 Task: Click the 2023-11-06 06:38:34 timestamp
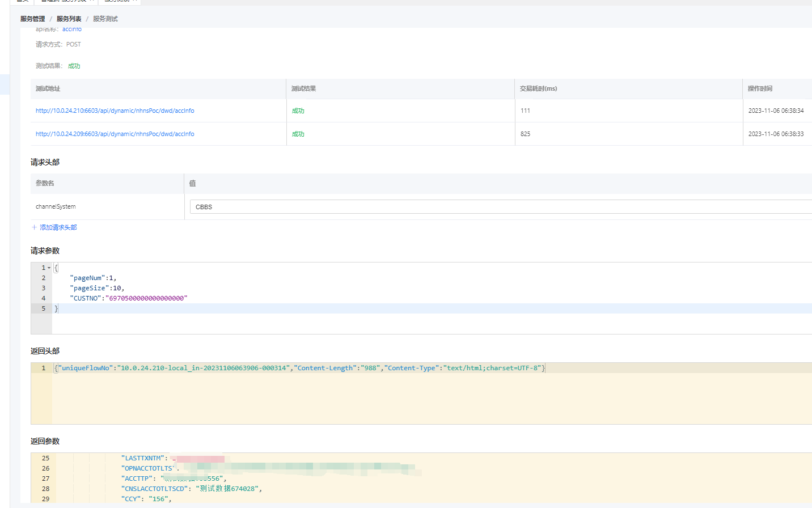776,111
